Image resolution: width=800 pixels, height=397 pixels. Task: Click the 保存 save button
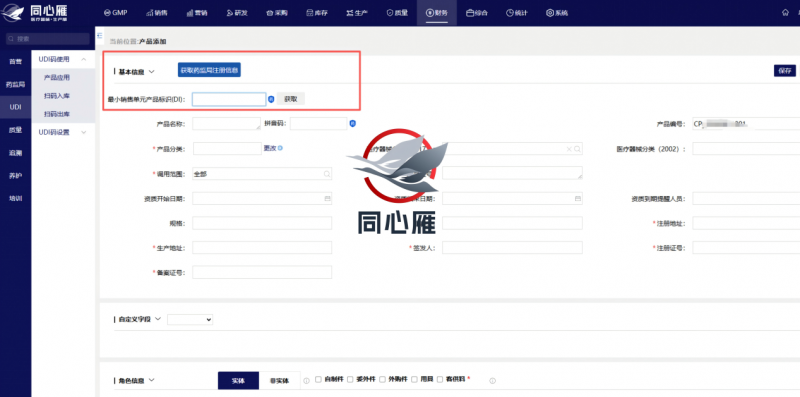pyautogui.click(x=785, y=70)
